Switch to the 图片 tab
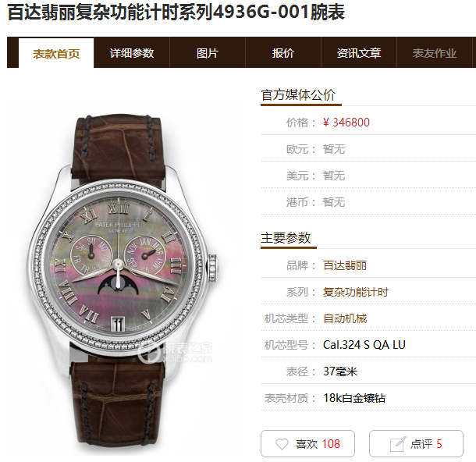Image resolution: width=476 pixels, height=462 pixels. [208, 53]
